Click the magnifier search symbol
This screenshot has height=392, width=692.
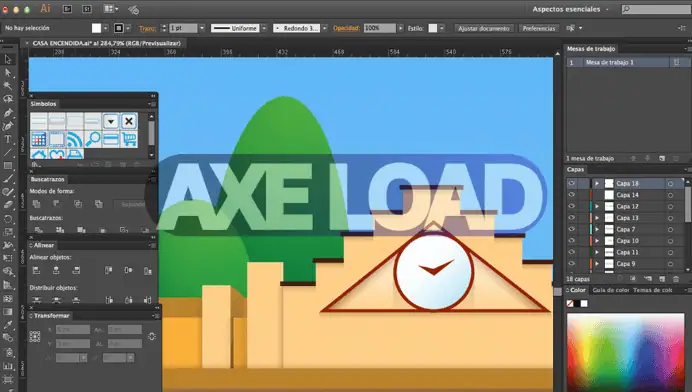click(93, 139)
